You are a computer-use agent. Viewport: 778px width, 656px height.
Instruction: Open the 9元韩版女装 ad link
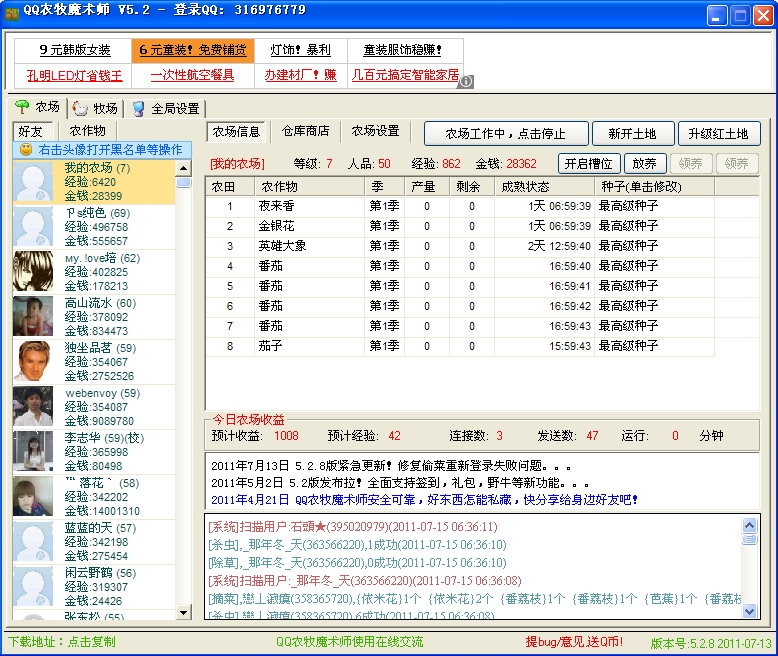point(75,50)
